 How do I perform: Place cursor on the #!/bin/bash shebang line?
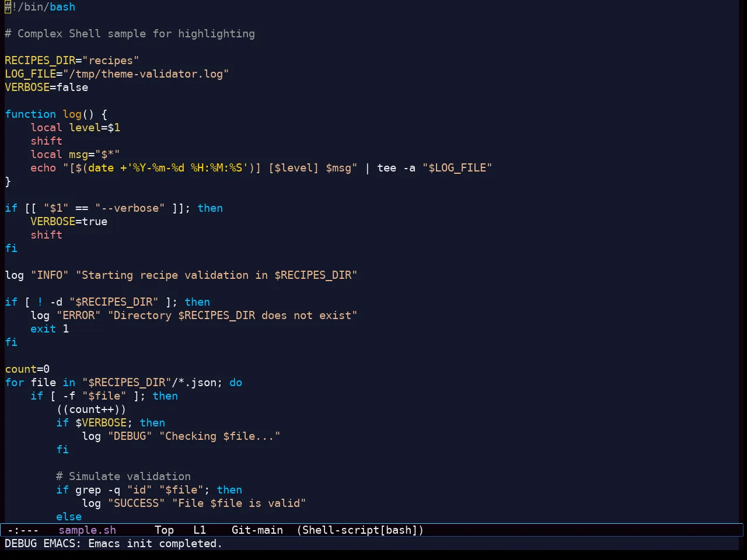tap(40, 7)
